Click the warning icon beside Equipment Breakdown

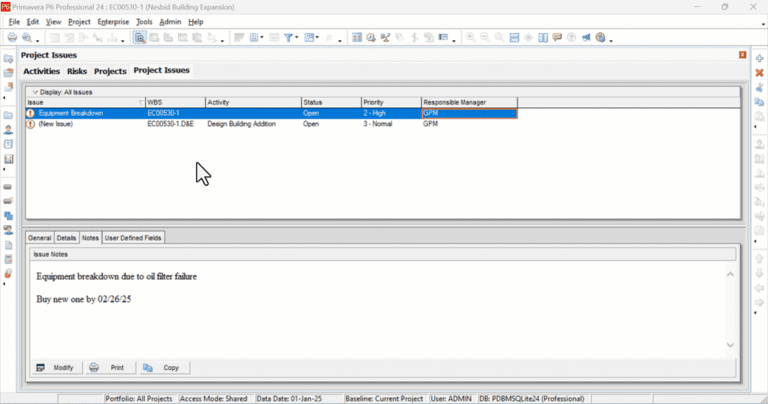coord(31,113)
